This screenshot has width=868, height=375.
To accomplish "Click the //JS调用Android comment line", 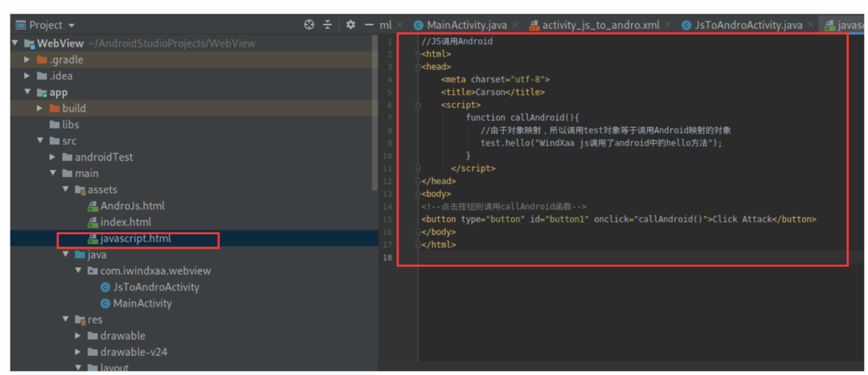I will click(457, 41).
